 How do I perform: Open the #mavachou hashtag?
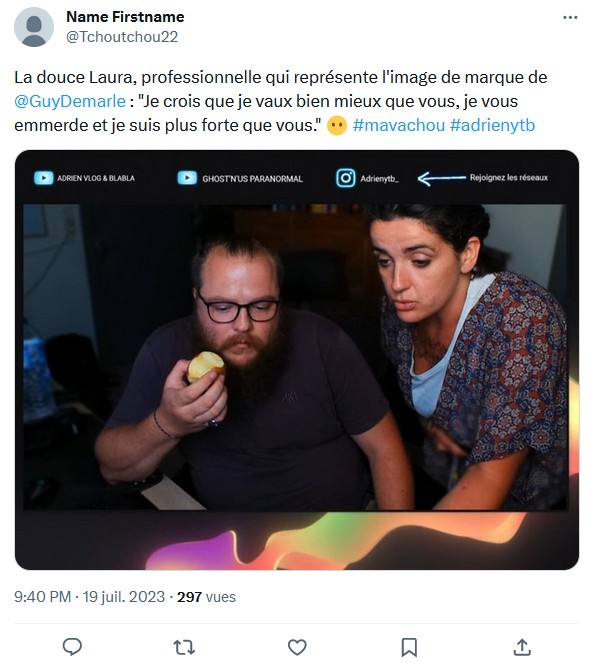(x=399, y=125)
